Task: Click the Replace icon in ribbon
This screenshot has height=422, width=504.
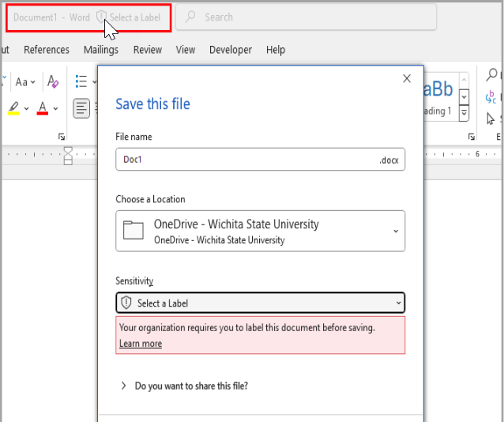Action: click(x=491, y=97)
